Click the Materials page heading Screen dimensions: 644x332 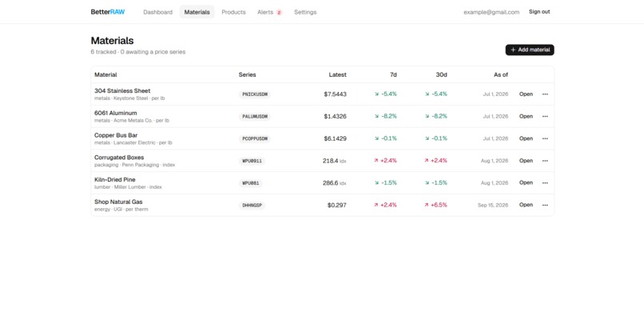click(x=112, y=41)
